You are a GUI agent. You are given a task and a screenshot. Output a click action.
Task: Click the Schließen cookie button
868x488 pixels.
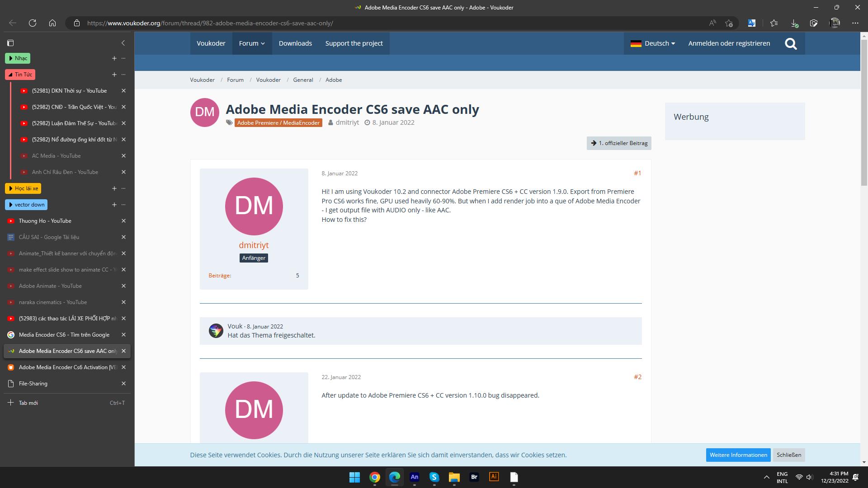pos(788,455)
